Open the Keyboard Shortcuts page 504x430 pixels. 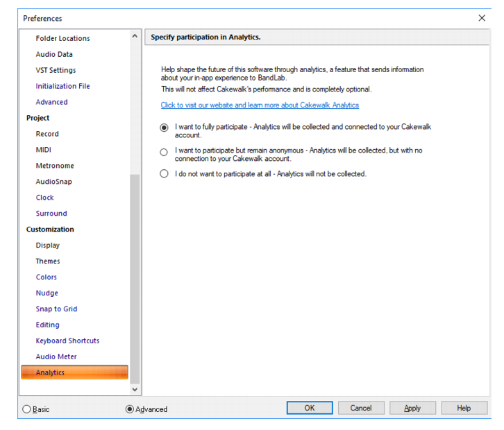(67, 341)
